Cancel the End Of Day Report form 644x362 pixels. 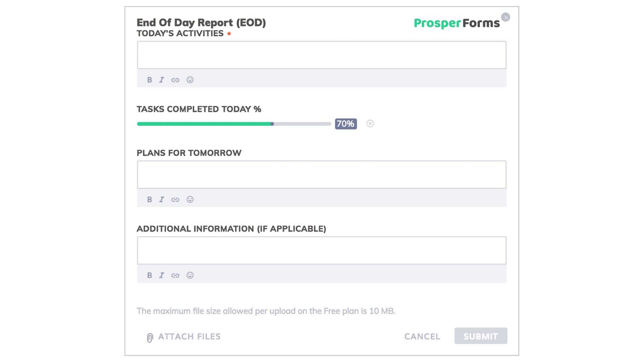422,336
